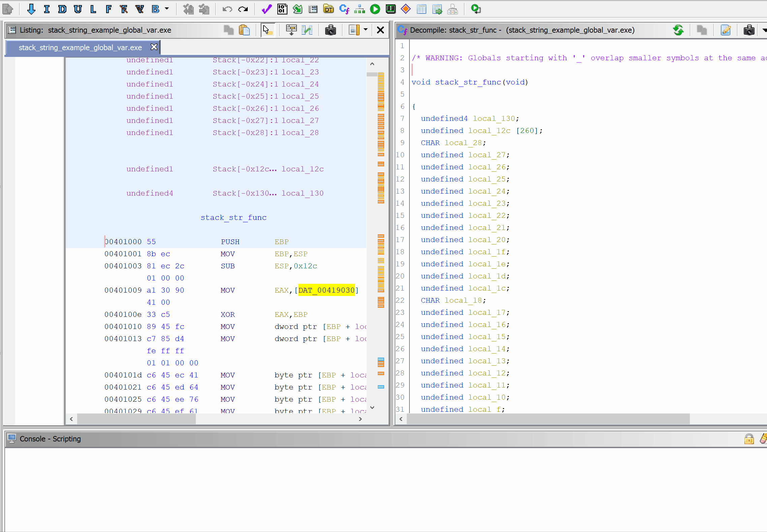Image resolution: width=767 pixels, height=532 pixels.
Task: Select the stack_string_example_global_var.exe tab
Action: coord(80,47)
